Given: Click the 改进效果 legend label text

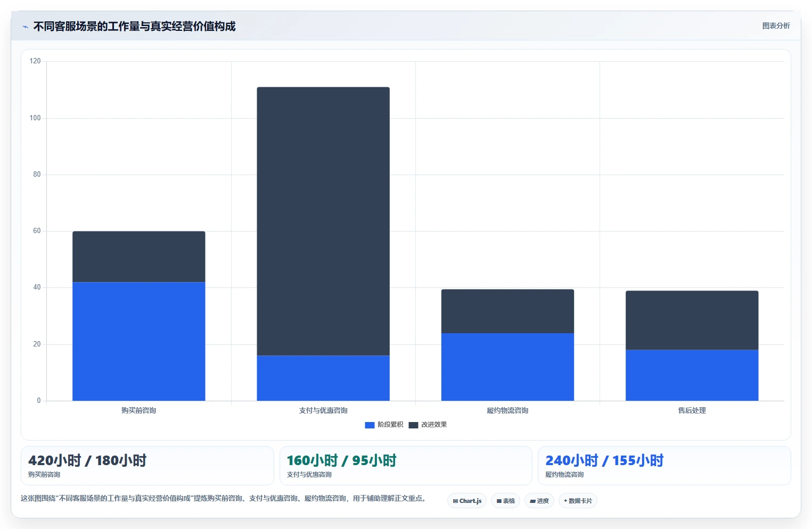Looking at the screenshot, I should pyautogui.click(x=434, y=425).
